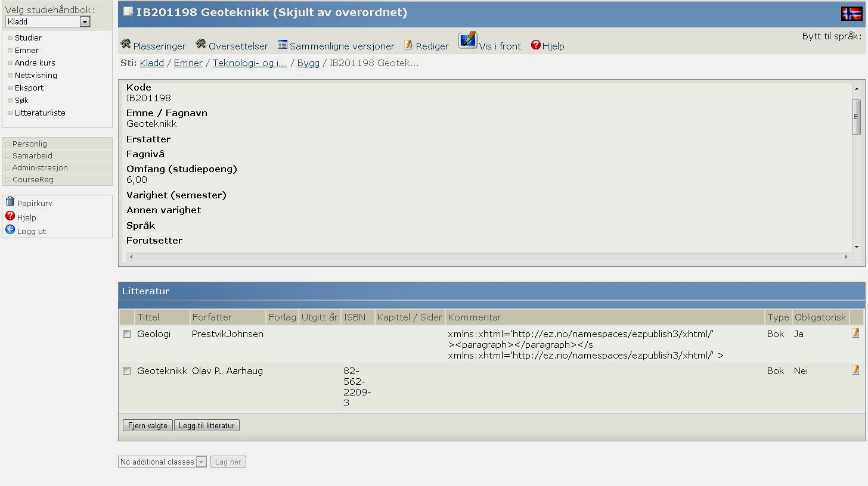
Task: Click the horizontal scrollbar left arrow
Action: click(x=131, y=257)
